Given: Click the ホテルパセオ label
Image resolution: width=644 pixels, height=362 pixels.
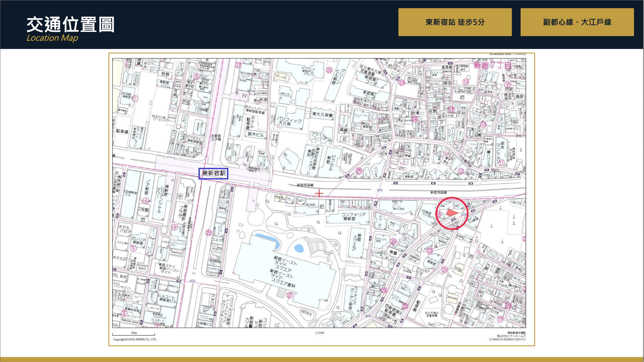Looking at the screenshot, I should pyautogui.click(x=125, y=229).
